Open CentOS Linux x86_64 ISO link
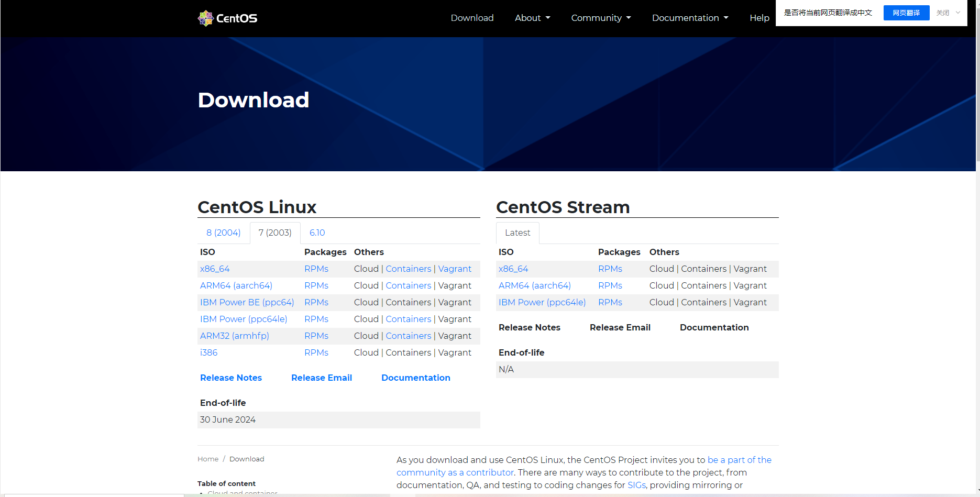 click(x=215, y=269)
